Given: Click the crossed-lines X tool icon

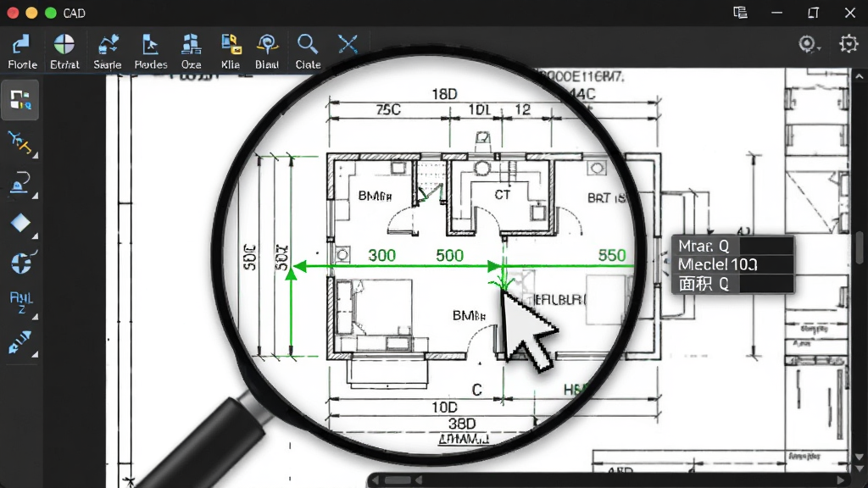Looking at the screenshot, I should (x=348, y=44).
